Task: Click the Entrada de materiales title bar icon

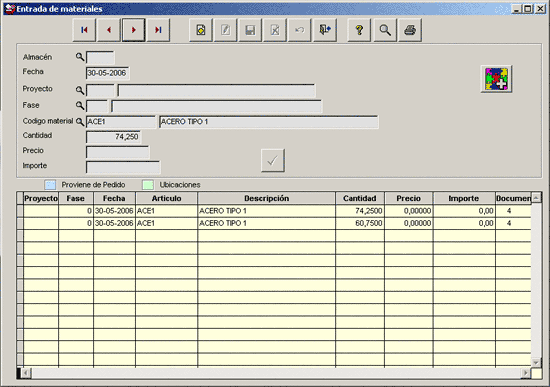Action: point(10,8)
